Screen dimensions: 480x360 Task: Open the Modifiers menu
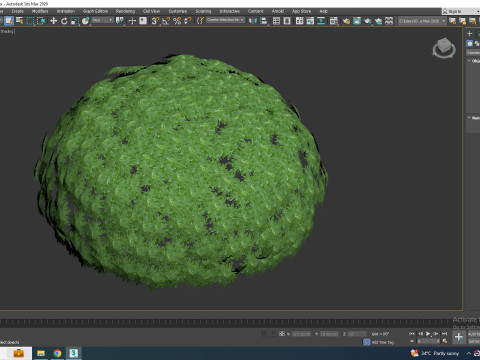[40, 11]
